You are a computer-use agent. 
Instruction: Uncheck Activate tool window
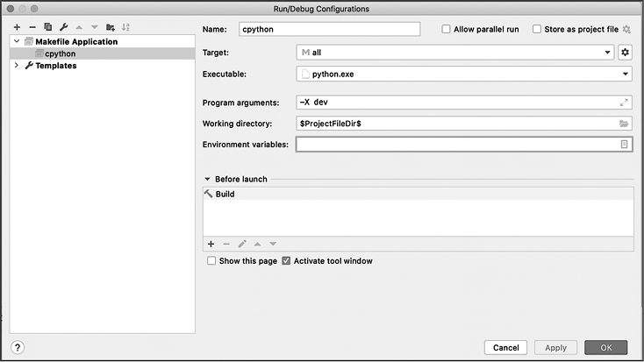pos(286,261)
